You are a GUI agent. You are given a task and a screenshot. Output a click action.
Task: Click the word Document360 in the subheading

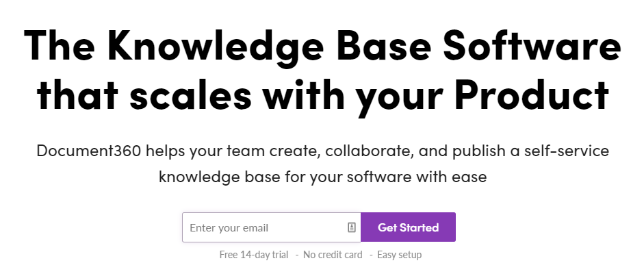(89, 151)
